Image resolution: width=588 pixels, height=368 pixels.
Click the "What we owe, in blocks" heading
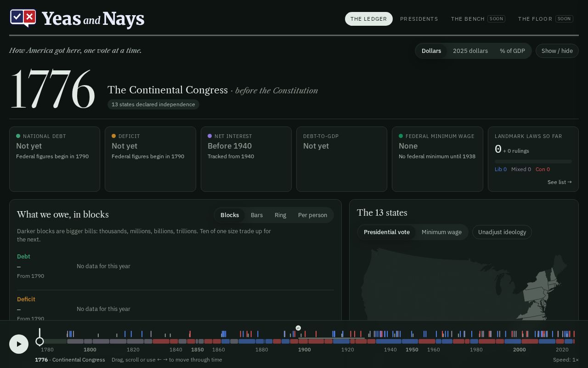pos(63,215)
